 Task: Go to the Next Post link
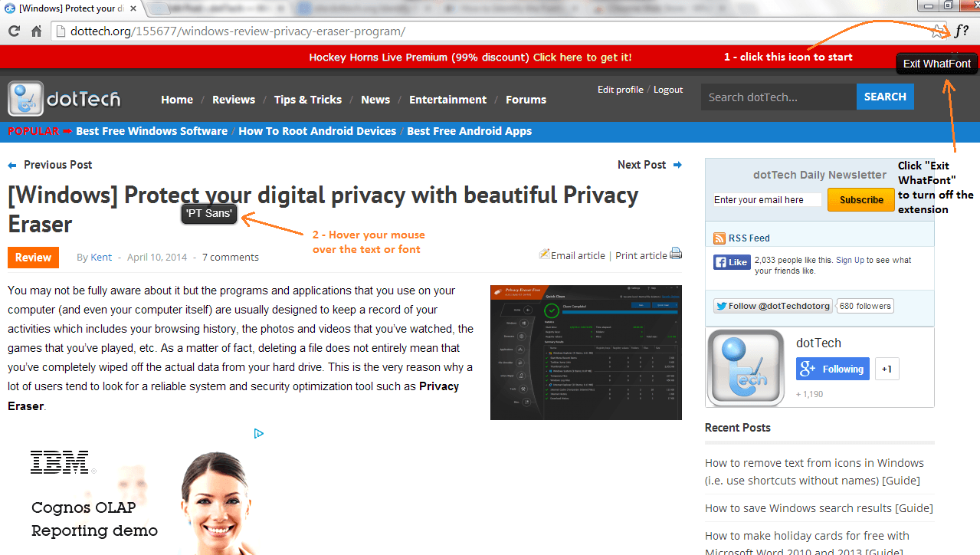tap(650, 165)
